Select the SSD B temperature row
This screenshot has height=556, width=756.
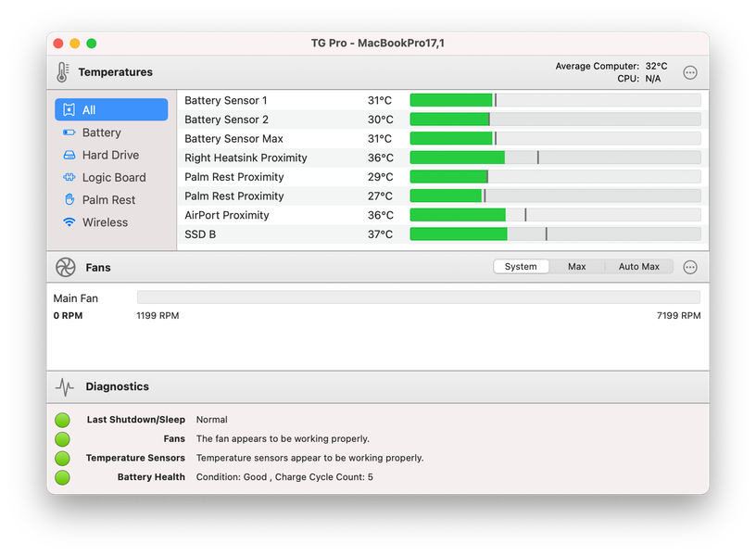click(442, 234)
